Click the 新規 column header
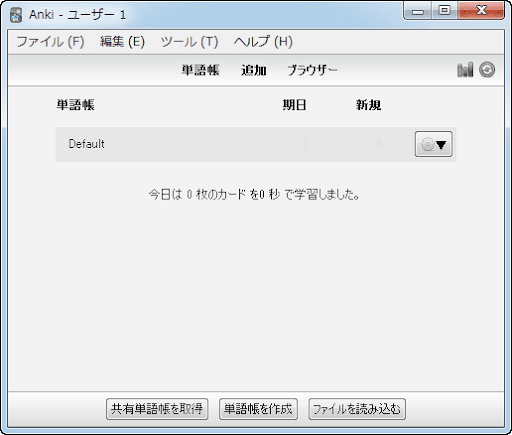The image size is (512, 435). [x=368, y=105]
